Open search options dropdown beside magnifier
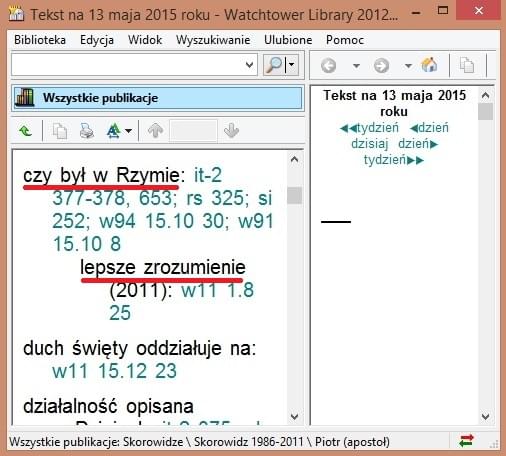 [x=292, y=65]
